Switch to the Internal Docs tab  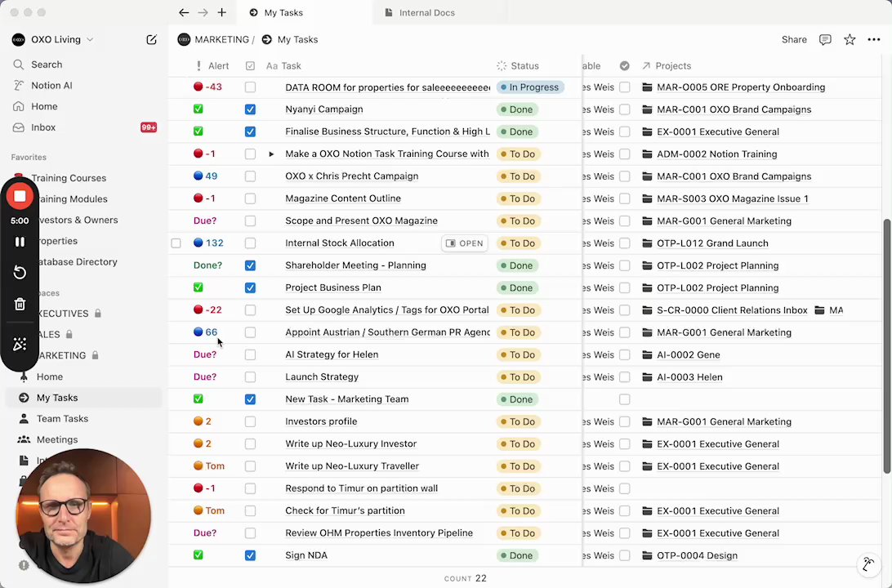tap(426, 12)
